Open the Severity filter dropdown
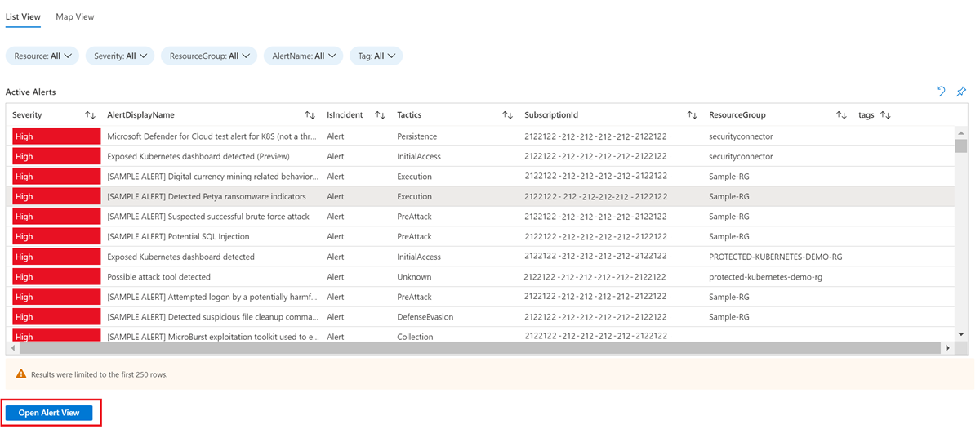The width and height of the screenshot is (980, 434). click(x=120, y=56)
